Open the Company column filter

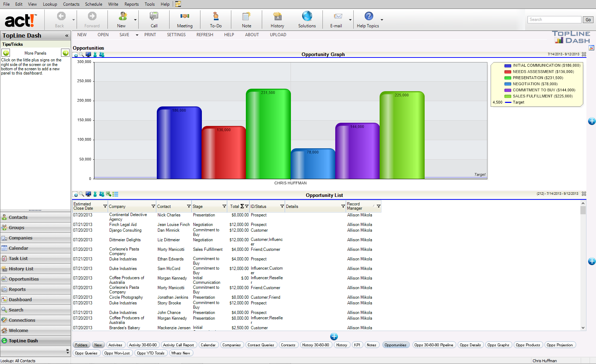click(x=153, y=206)
